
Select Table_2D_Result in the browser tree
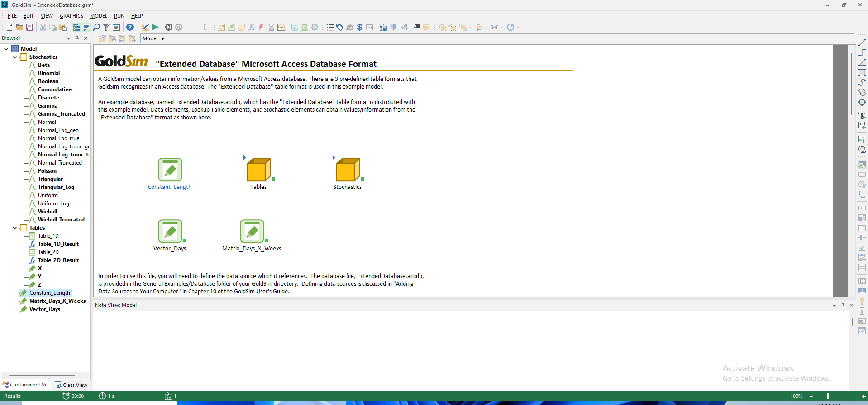pos(58,260)
